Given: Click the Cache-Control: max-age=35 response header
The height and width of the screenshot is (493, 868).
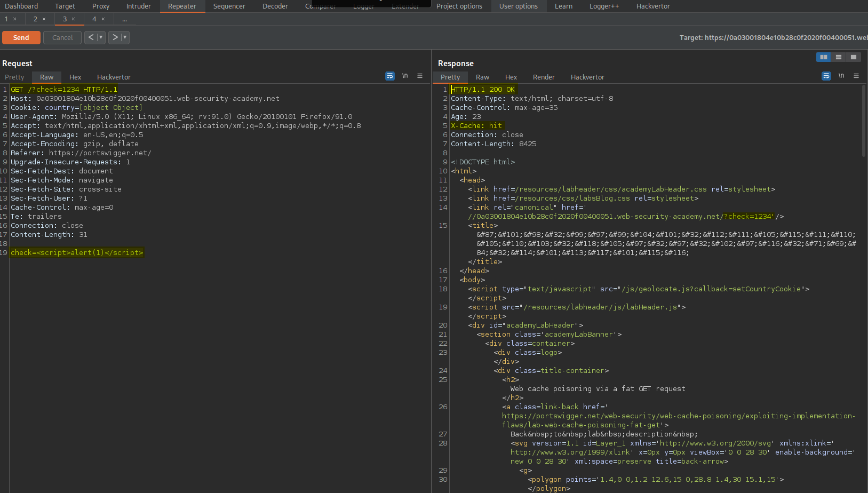Looking at the screenshot, I should (504, 108).
